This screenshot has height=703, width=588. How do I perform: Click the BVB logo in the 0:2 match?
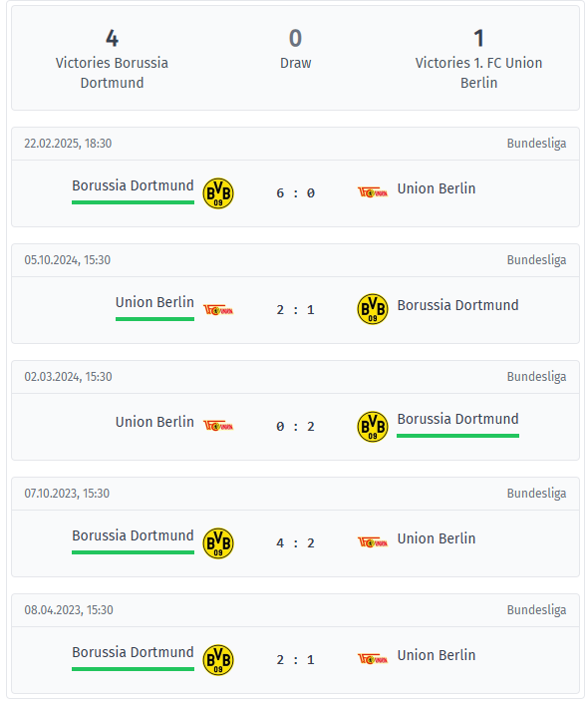point(373,427)
